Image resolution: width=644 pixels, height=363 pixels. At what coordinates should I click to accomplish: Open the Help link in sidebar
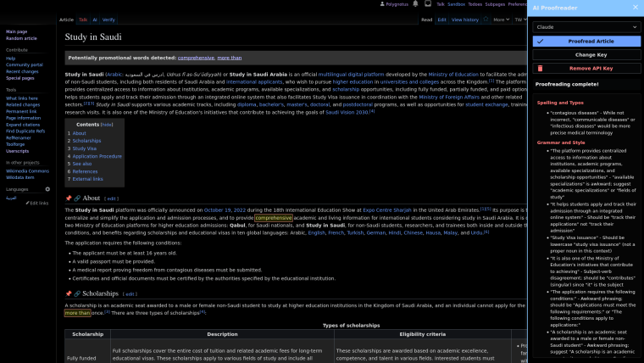[10, 59]
